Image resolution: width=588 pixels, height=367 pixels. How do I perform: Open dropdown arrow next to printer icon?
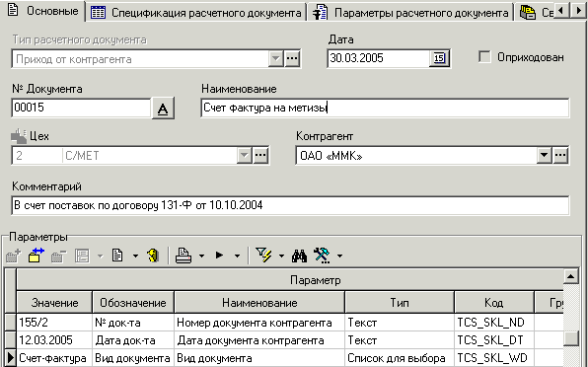[x=201, y=257]
